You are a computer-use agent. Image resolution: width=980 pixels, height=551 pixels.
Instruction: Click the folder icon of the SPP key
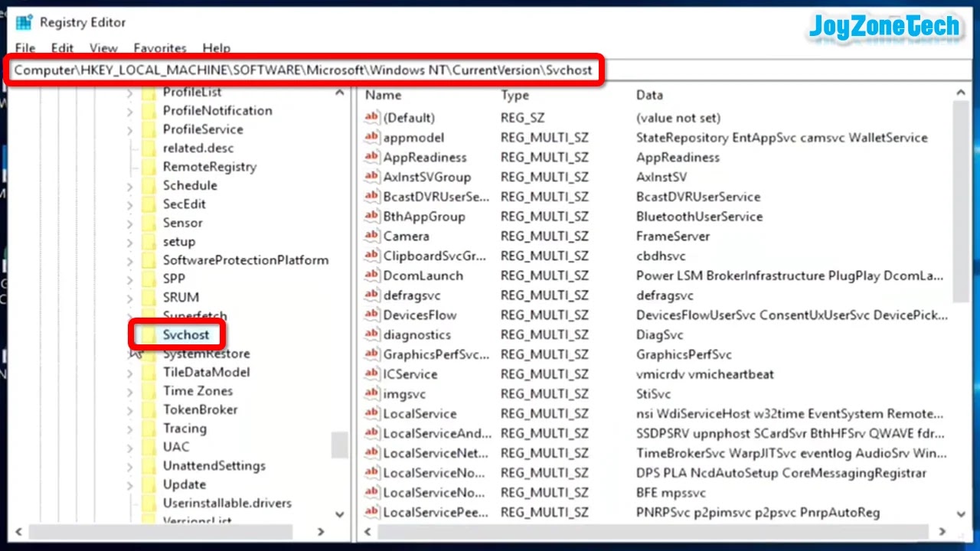coord(149,279)
